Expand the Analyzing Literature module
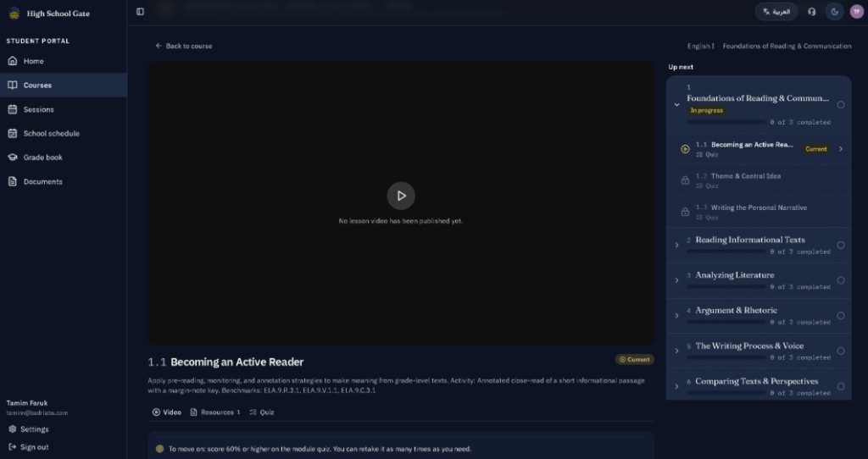This screenshot has width=868, height=459. point(676,280)
